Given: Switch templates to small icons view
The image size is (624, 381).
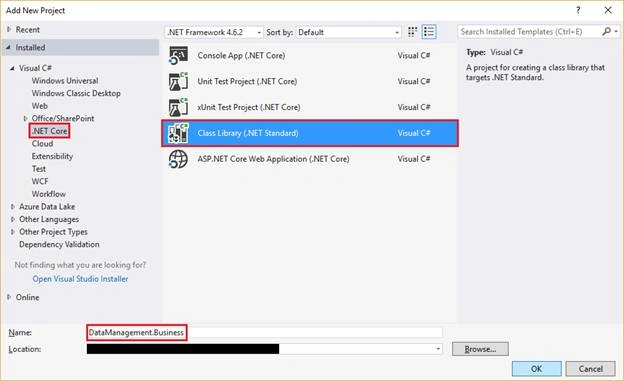Looking at the screenshot, I should coord(413,32).
